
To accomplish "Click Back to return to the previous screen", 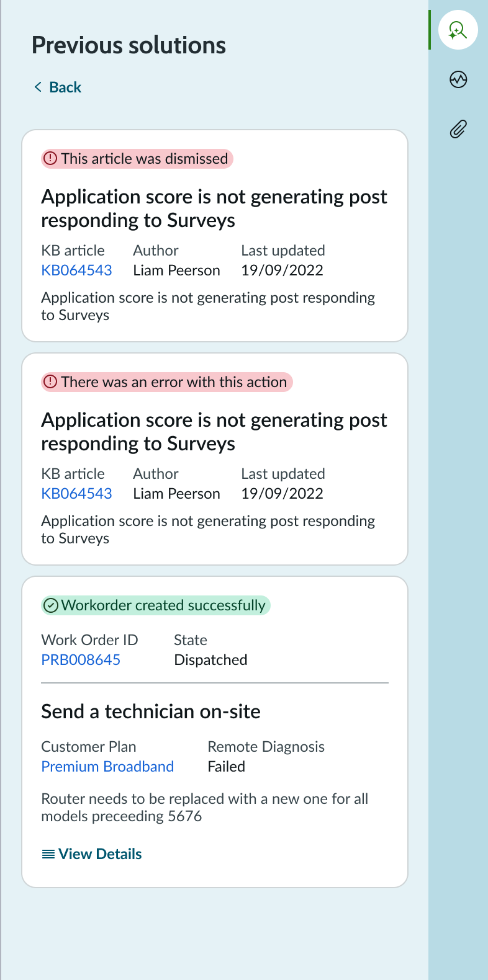I will click(x=64, y=87).
